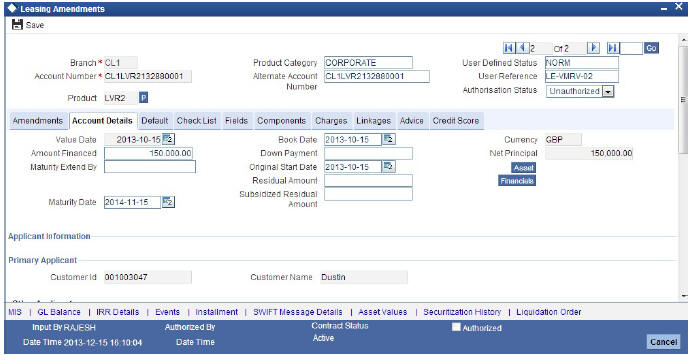Open Original Start Date calendar picker
The image size is (694, 363).
coord(389,166)
